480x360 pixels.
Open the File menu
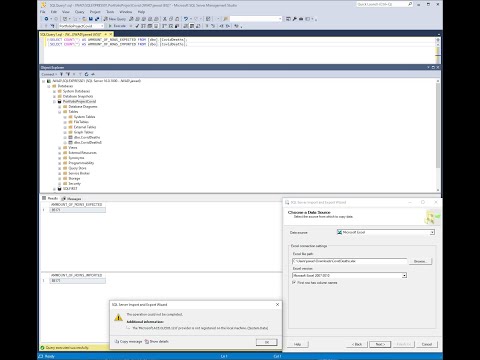(x=43, y=12)
